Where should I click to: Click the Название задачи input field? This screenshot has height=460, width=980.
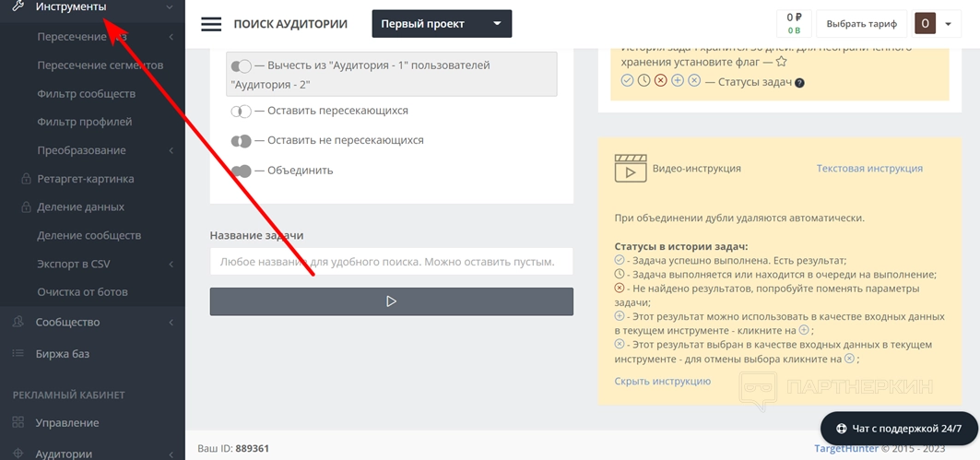pyautogui.click(x=391, y=262)
